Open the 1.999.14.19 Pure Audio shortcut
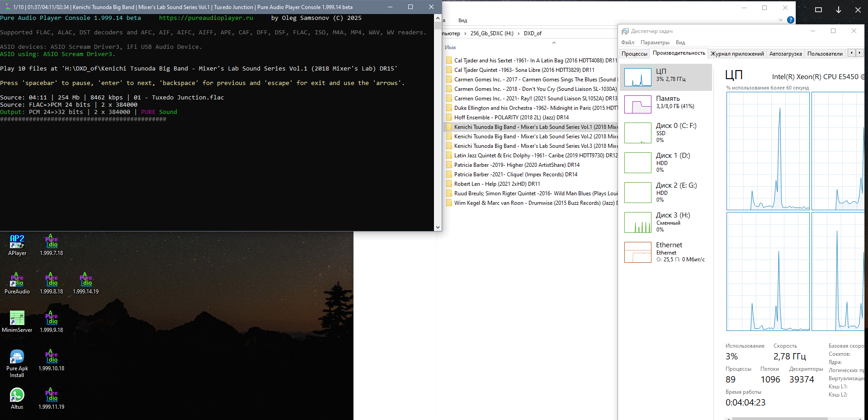 (x=86, y=283)
